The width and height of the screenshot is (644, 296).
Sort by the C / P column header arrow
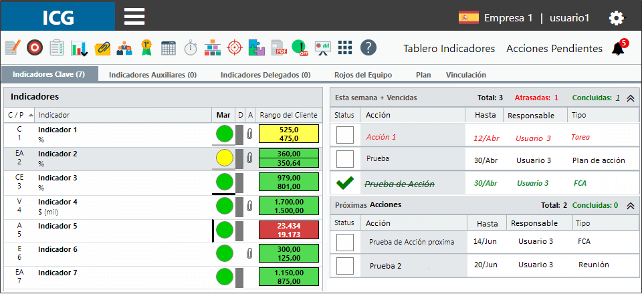pyautogui.click(x=31, y=116)
